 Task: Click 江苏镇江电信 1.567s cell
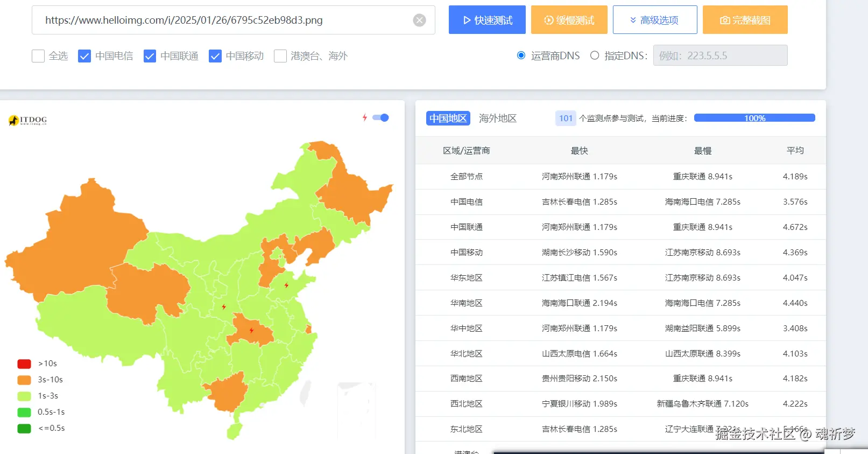point(580,278)
